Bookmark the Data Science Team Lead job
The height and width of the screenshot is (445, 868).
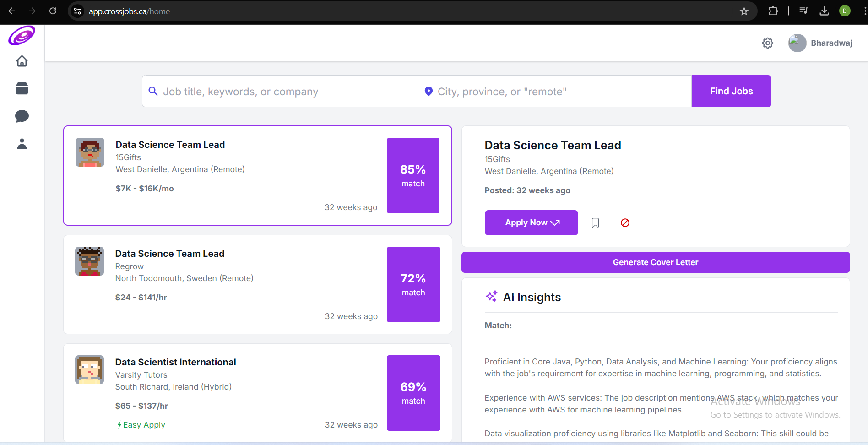pyautogui.click(x=595, y=223)
